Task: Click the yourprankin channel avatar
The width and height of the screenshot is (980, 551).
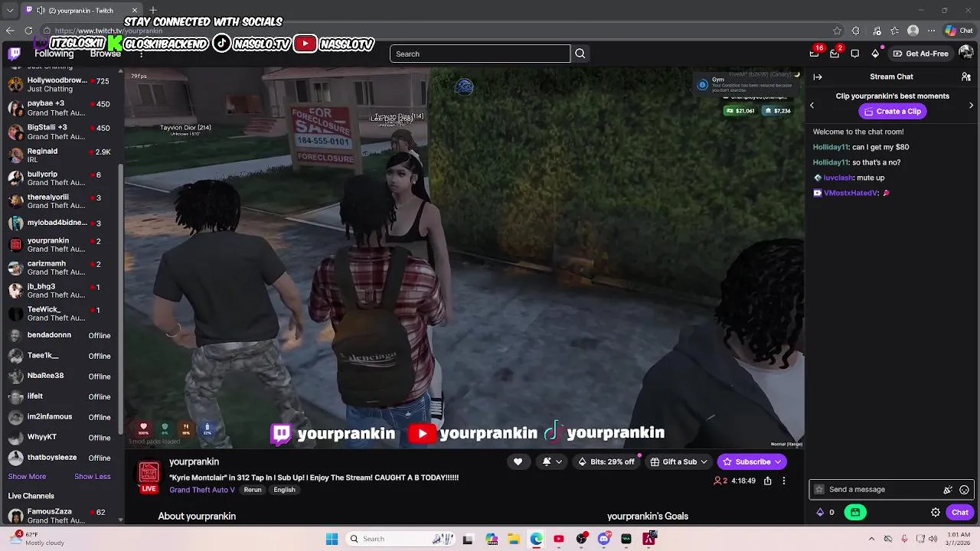Action: (x=149, y=474)
